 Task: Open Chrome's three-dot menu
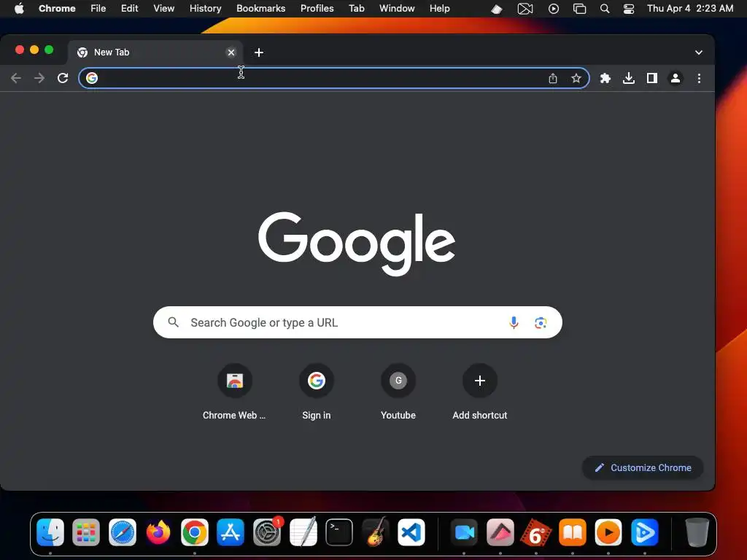click(x=699, y=78)
